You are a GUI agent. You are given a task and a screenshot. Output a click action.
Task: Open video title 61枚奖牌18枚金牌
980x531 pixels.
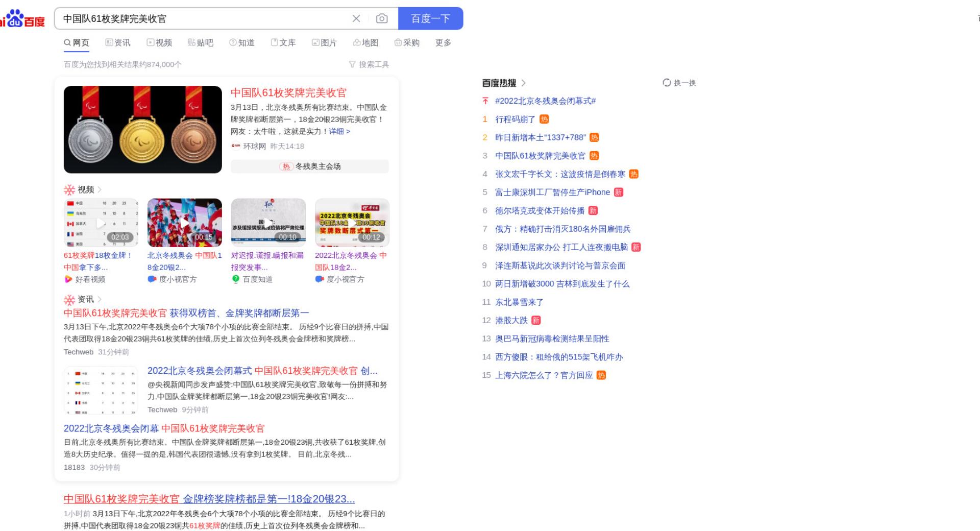[x=98, y=261]
